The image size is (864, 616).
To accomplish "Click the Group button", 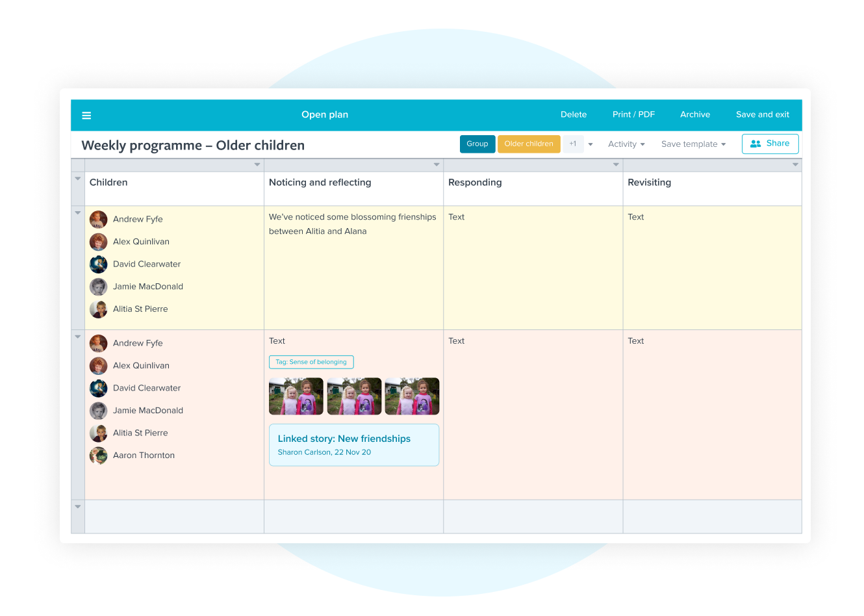I will tap(477, 144).
